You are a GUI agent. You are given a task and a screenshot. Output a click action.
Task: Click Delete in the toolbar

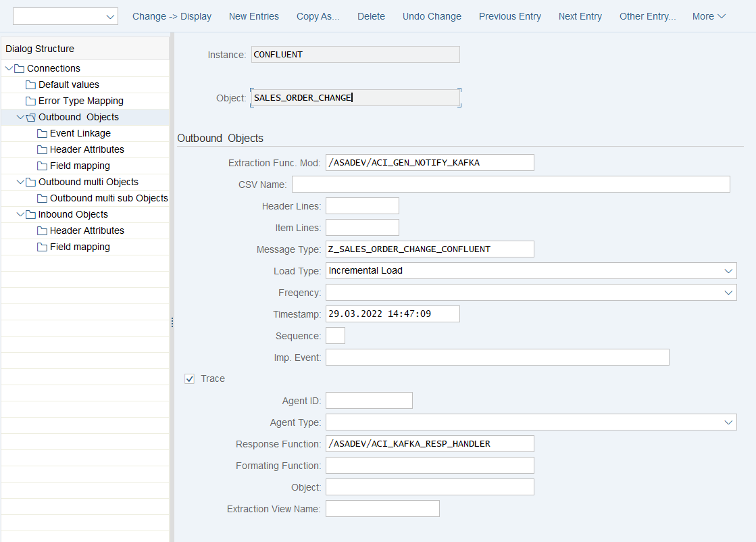(372, 16)
